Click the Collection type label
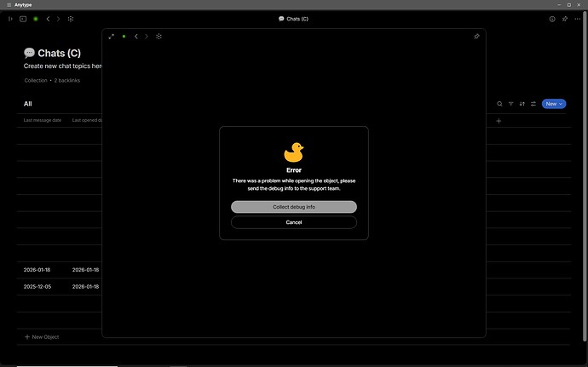588x367 pixels. pos(36,80)
